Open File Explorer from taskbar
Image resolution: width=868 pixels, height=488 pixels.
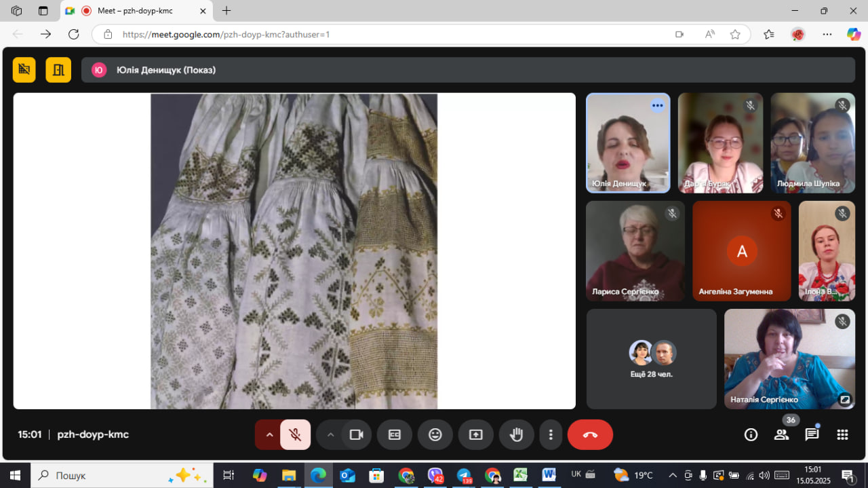(x=289, y=475)
